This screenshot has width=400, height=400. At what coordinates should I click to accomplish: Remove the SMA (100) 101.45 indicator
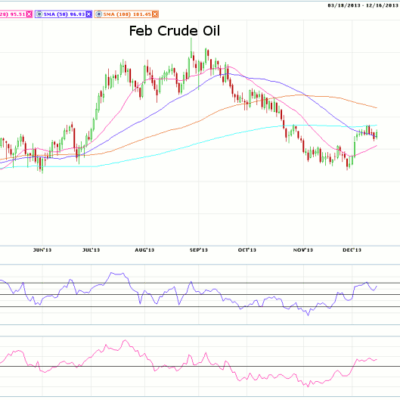point(155,14)
